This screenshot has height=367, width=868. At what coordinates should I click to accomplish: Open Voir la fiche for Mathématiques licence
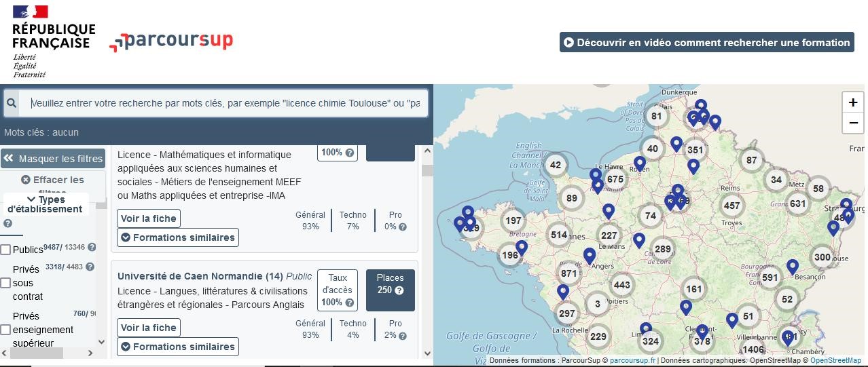tap(149, 218)
